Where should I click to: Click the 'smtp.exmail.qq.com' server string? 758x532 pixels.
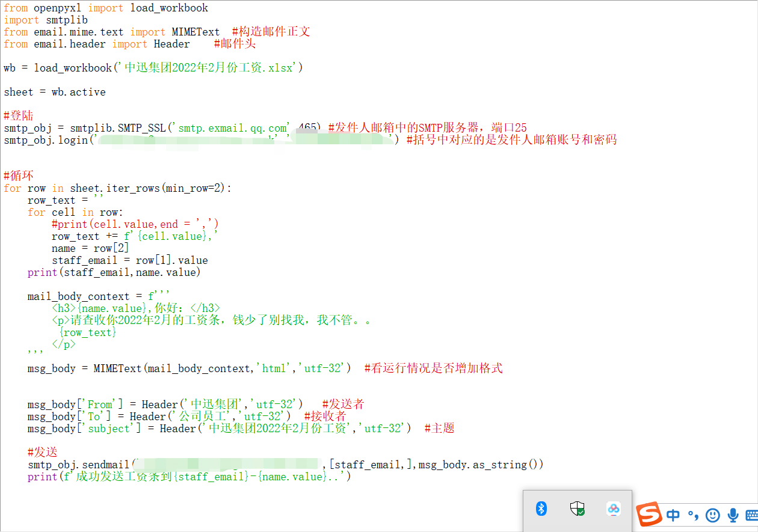(x=232, y=128)
